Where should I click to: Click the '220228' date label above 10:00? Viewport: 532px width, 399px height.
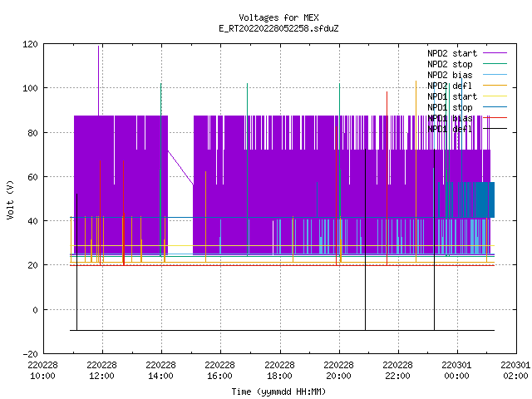point(42,365)
